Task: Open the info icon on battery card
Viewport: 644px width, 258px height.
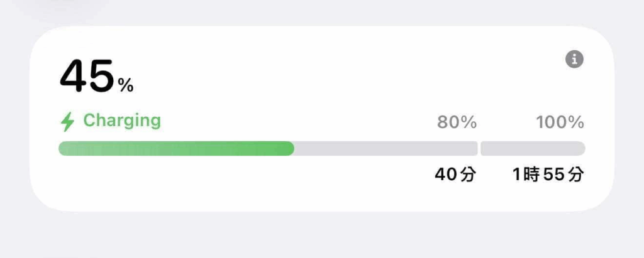Action: coord(574,60)
